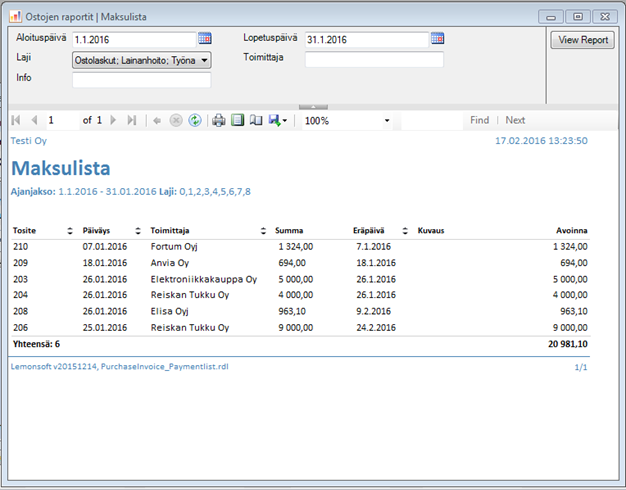Click Find in report toolbar
This screenshot has width=626, height=490.
pos(479,120)
